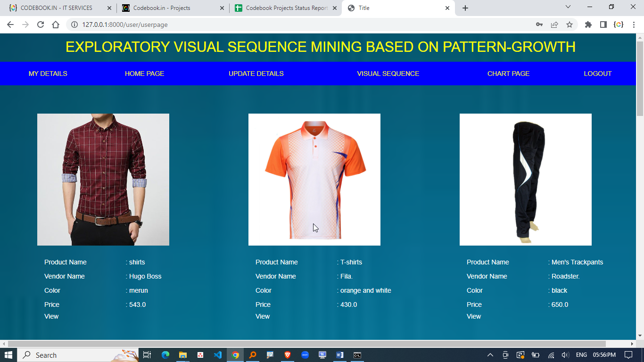Open the browser side panel
The width and height of the screenshot is (644, 362).
pos(603,25)
